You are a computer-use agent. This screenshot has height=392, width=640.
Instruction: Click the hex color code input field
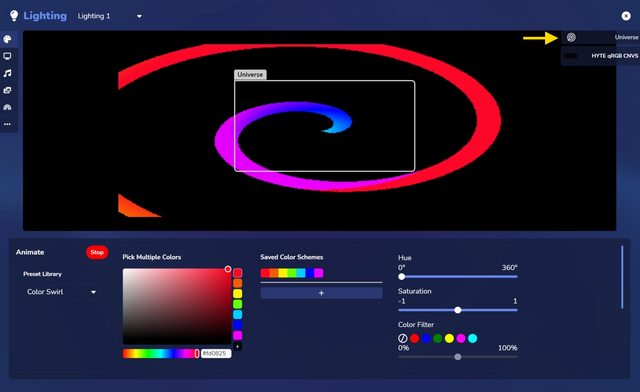(216, 354)
